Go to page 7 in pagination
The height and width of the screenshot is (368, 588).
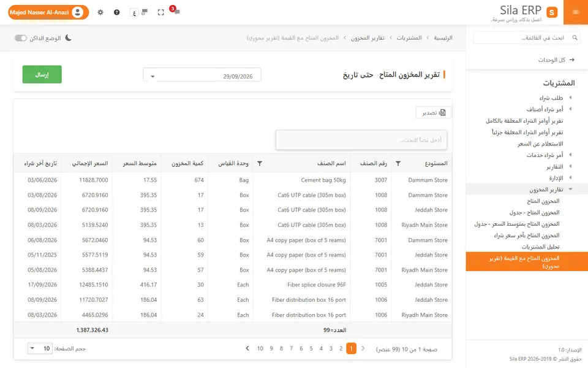pos(291,348)
